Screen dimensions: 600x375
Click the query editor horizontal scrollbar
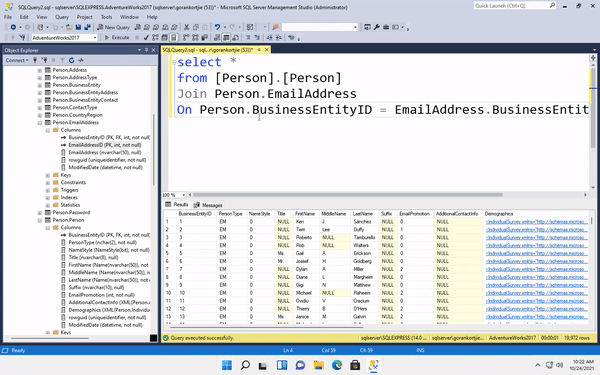click(x=347, y=195)
